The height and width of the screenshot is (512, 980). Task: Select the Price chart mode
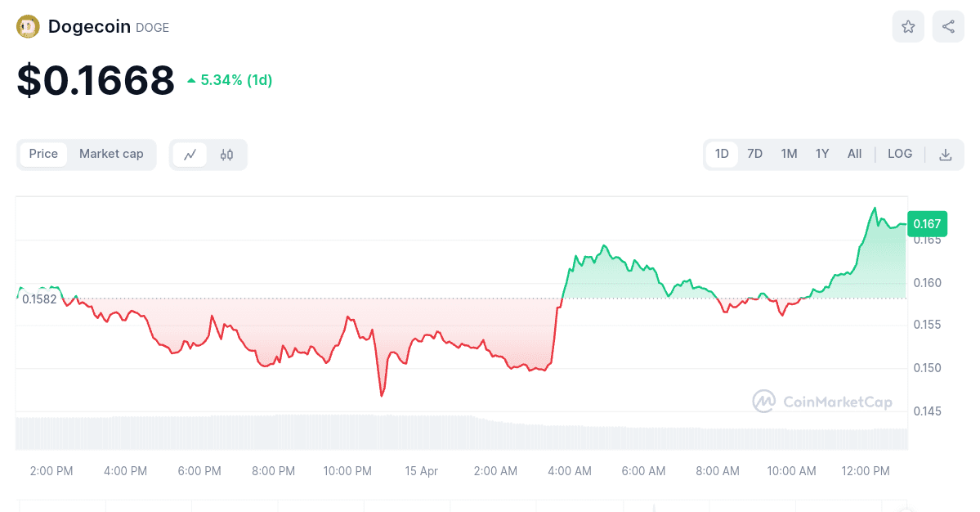point(43,154)
